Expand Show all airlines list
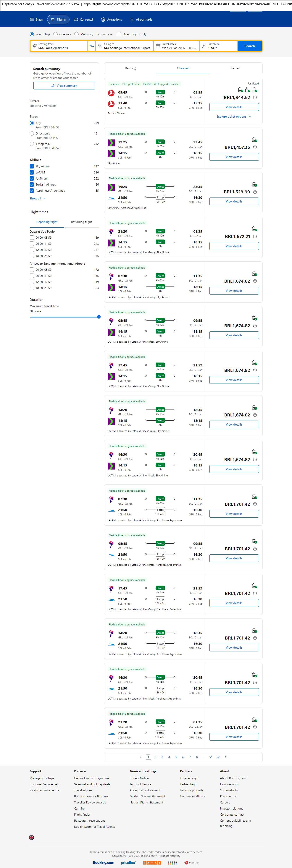 pyautogui.click(x=37, y=198)
